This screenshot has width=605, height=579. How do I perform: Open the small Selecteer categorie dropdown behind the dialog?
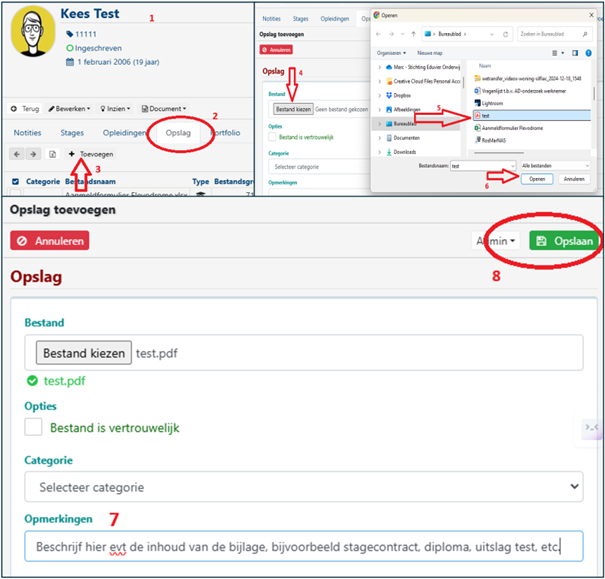click(319, 167)
